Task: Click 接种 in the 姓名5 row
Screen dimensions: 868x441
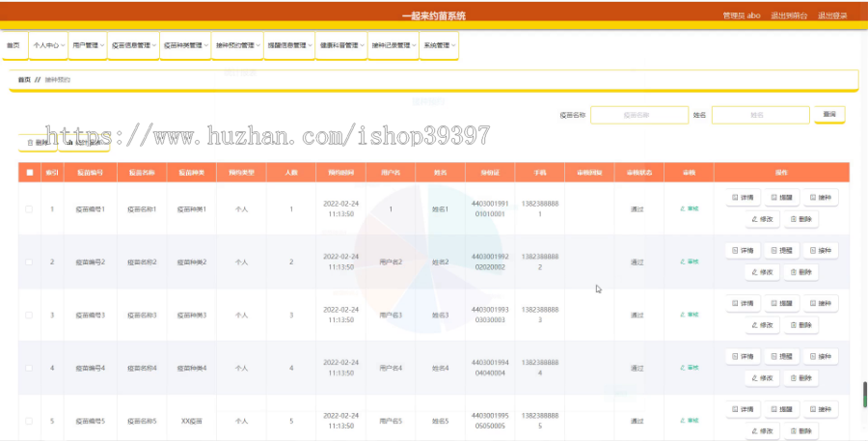Action: point(821,409)
